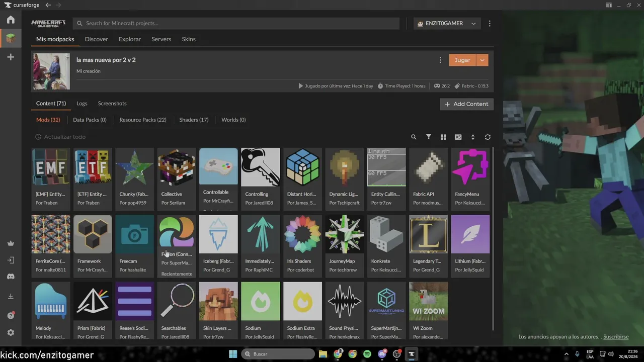Select the Melody mod card
Viewport: 644px width, 362px height.
tap(51, 311)
